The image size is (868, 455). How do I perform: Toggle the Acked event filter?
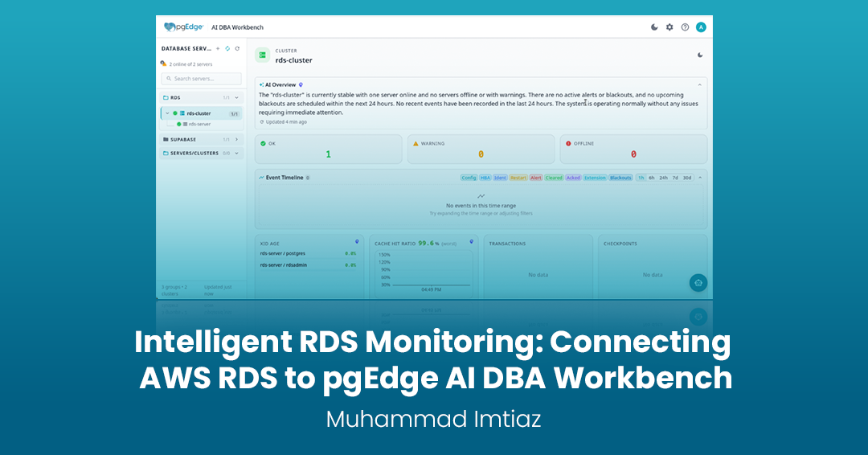click(573, 178)
